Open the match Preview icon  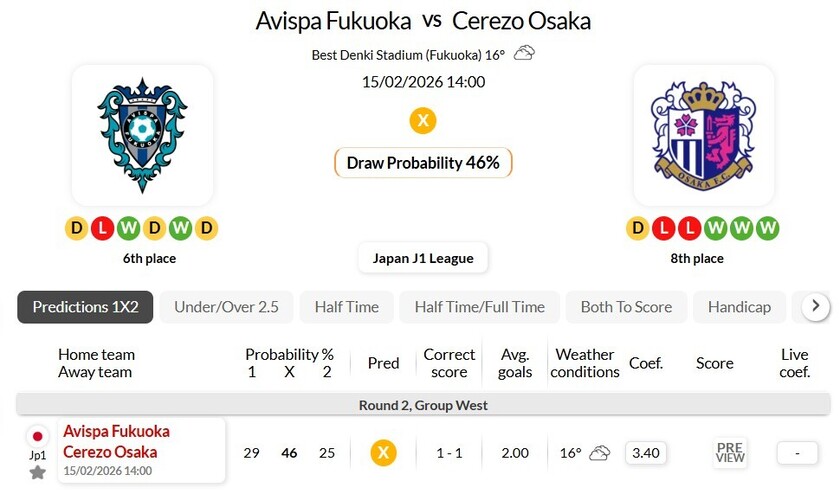pos(730,453)
